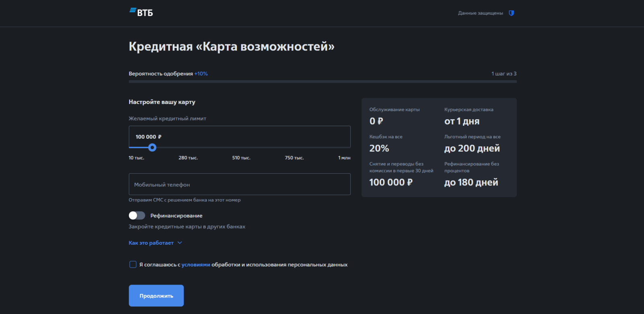The image size is (644, 314).
Task: Open the "условиями" link
Action: [x=196, y=265]
